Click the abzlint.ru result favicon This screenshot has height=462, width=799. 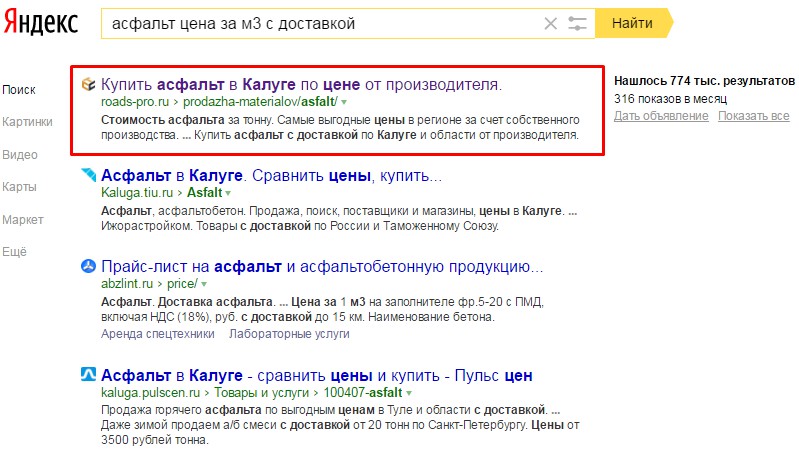point(89,266)
